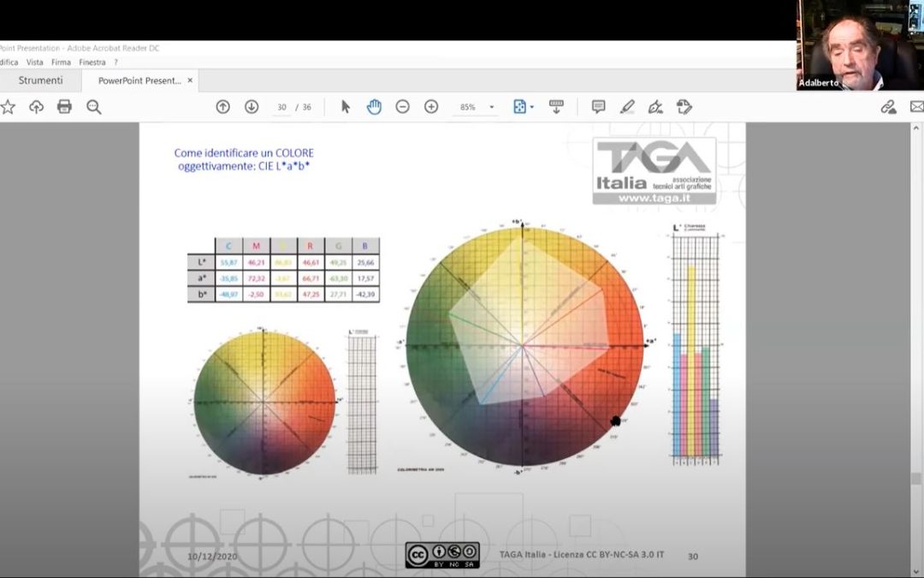Zoom out with minus button
Image resolution: width=924 pixels, height=578 pixels.
(x=402, y=107)
